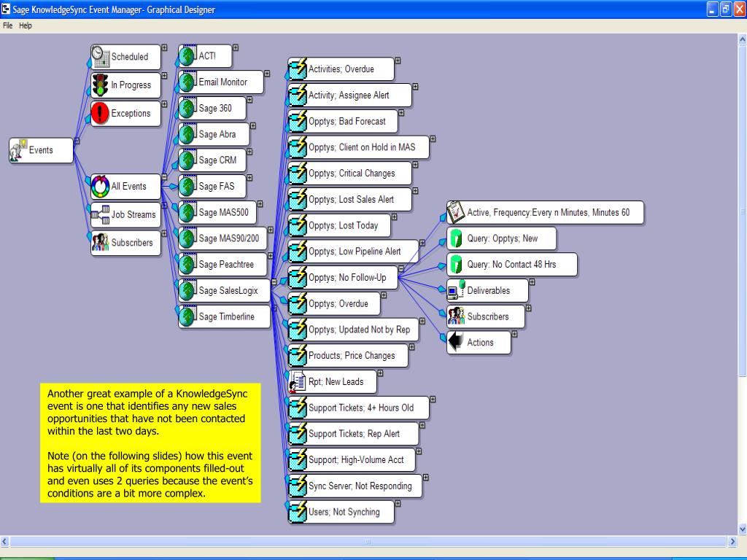Image resolution: width=747 pixels, height=560 pixels.
Task: Click the Query: No Contact 48 Hrs cylinder icon
Action: [456, 264]
